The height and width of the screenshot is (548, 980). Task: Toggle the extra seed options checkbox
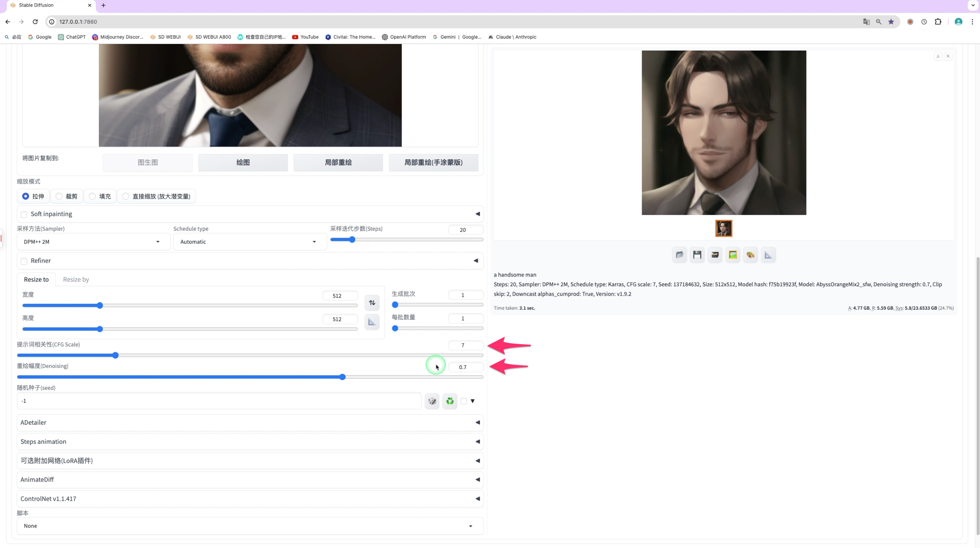[x=464, y=401]
